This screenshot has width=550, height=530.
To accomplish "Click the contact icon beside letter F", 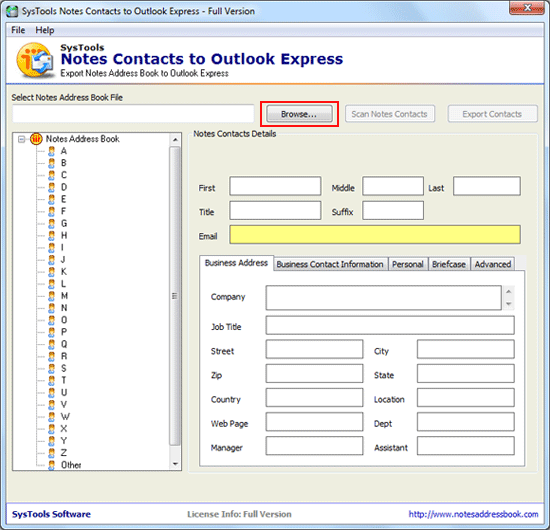I will tap(52, 211).
